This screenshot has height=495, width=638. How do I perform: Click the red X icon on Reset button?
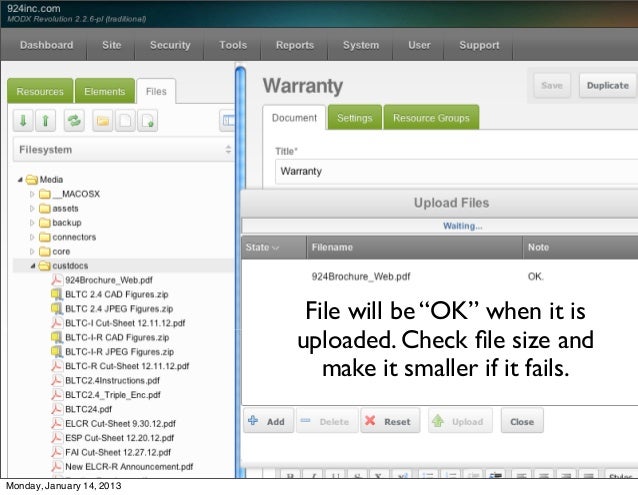(370, 420)
